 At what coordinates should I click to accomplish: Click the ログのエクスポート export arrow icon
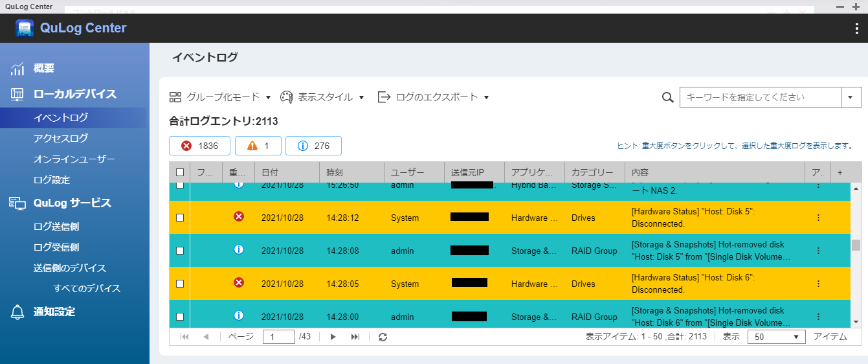[x=384, y=97]
